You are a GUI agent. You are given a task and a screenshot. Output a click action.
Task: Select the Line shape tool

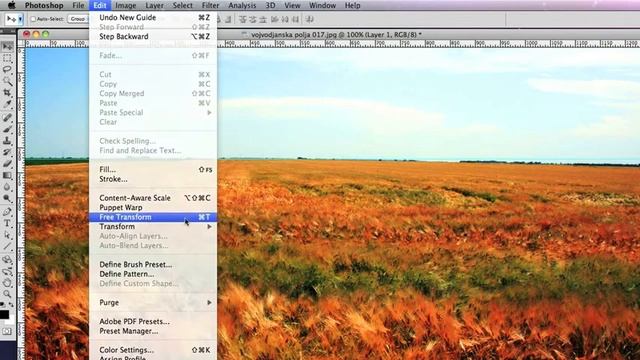point(7,247)
